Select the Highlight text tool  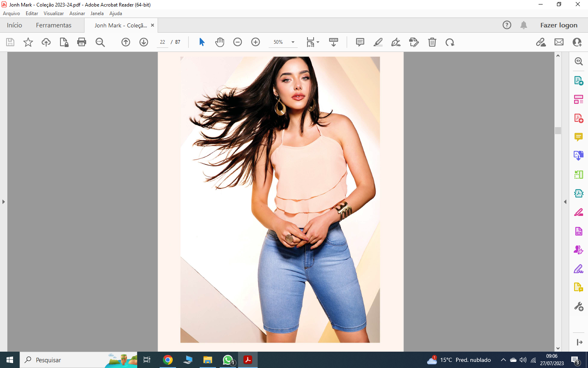[x=378, y=42]
